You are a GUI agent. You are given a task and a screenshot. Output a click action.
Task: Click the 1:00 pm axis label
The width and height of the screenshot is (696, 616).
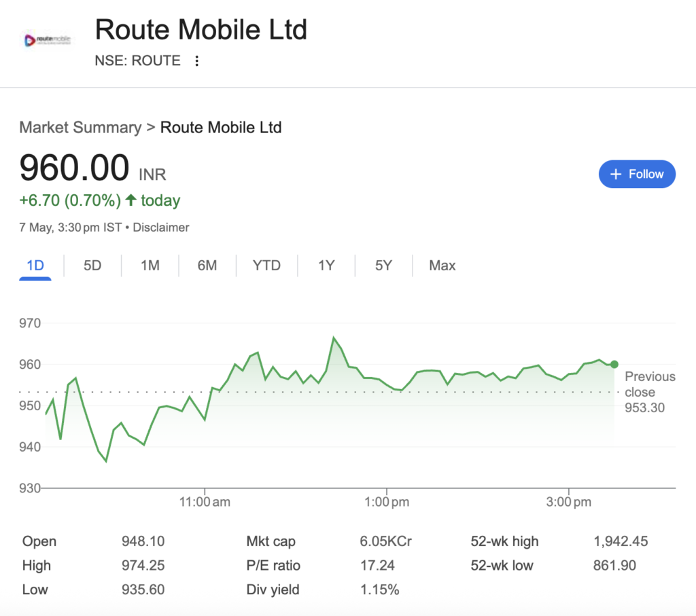387,502
